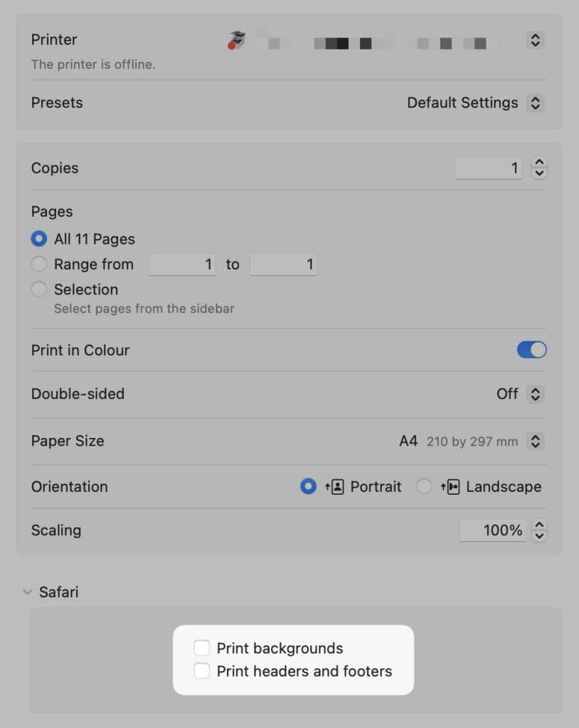Toggle the Print in Colour switch
The width and height of the screenshot is (579, 728).
531,350
